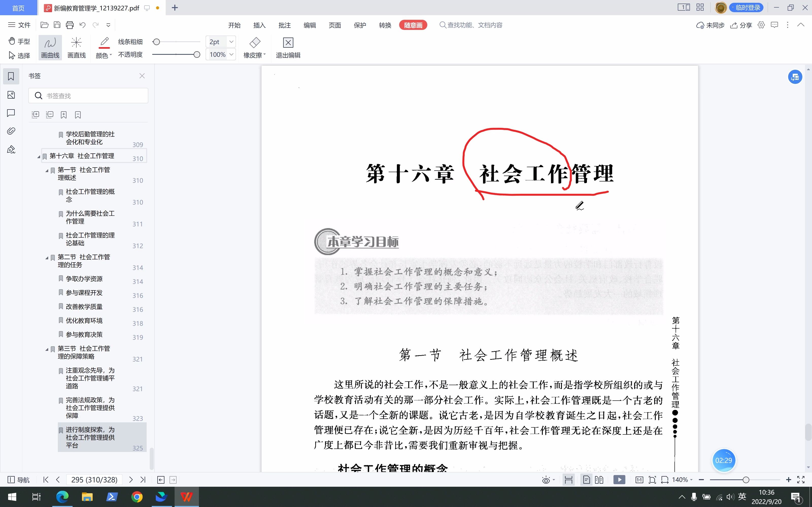Click the 退出编辑 exit editing button
Screen dimensions: 812x507
click(x=287, y=47)
